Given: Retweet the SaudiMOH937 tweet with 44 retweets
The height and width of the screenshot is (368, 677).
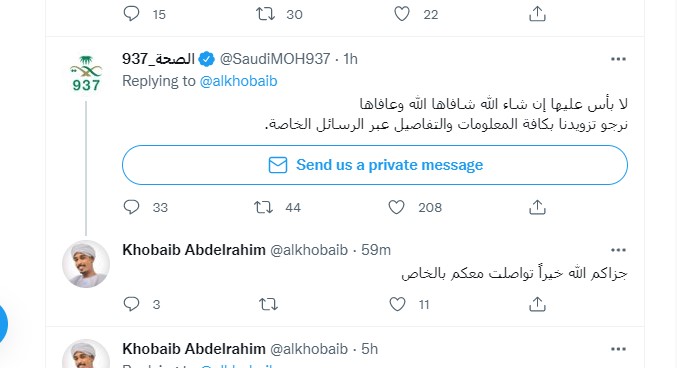Looking at the screenshot, I should point(263,207).
